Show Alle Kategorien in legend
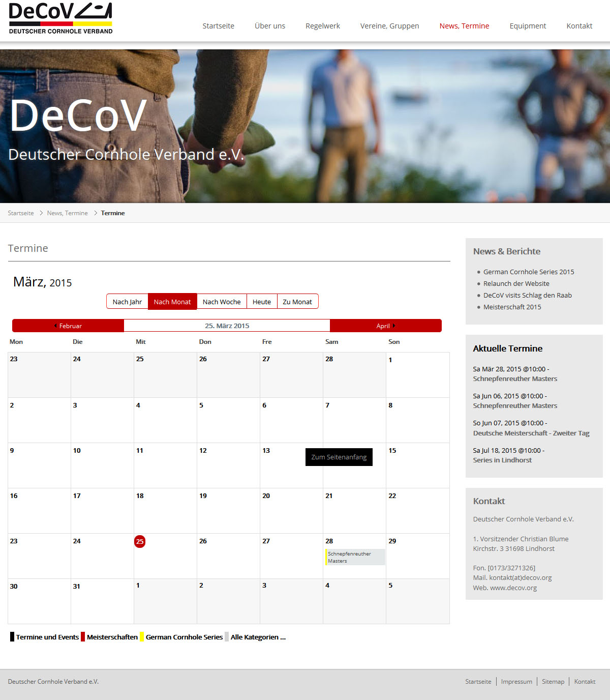The width and height of the screenshot is (610, 700). tap(258, 637)
